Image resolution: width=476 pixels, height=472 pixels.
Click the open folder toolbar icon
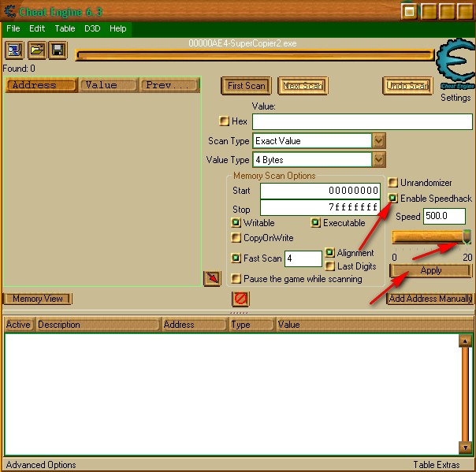tap(37, 50)
